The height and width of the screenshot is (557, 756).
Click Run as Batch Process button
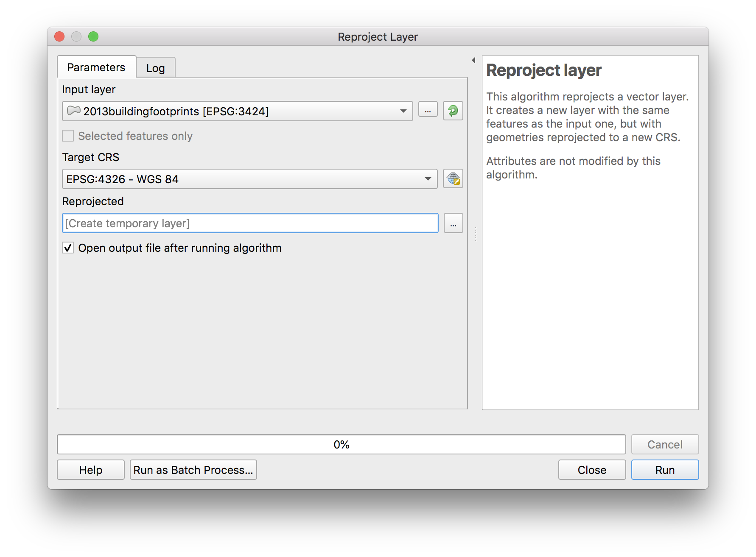coord(193,470)
